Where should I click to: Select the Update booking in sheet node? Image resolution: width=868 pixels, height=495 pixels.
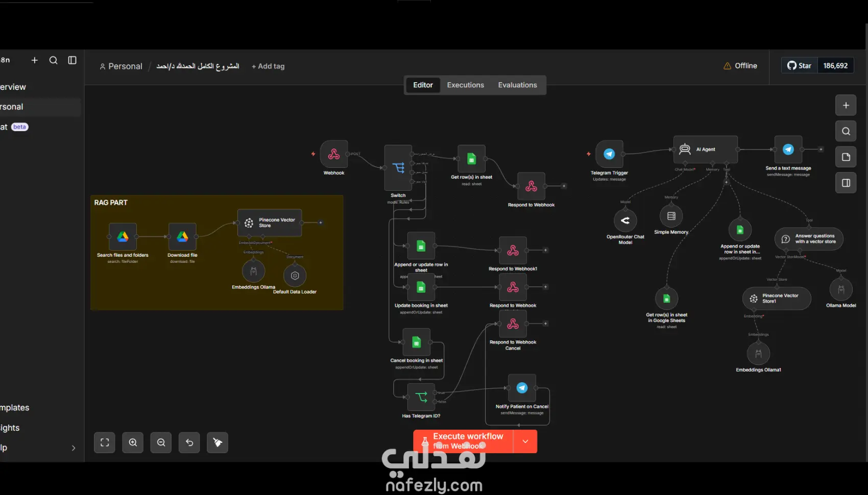(x=421, y=287)
